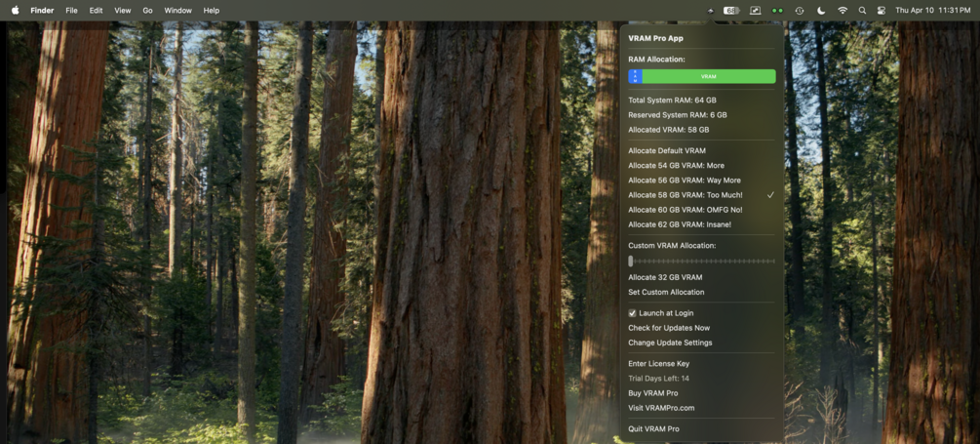980x444 pixels.
Task: Click the two green dots status icon
Action: [x=777, y=11]
